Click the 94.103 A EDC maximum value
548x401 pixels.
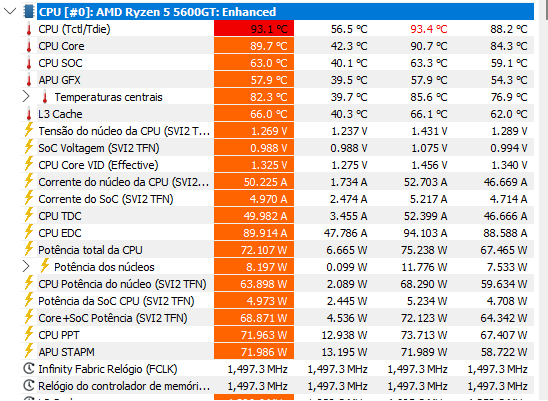425,233
